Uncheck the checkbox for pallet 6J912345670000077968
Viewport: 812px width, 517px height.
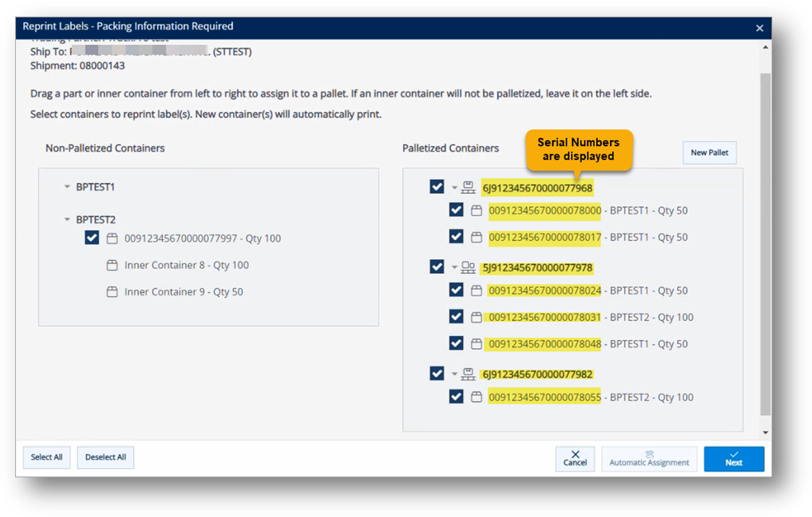pyautogui.click(x=436, y=186)
